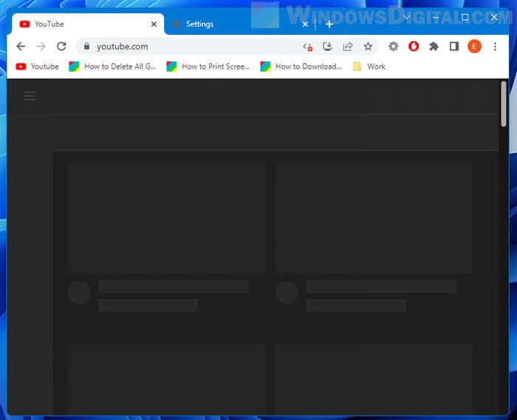Open Chrome's three-dot menu
The width and height of the screenshot is (517, 420).
494,47
